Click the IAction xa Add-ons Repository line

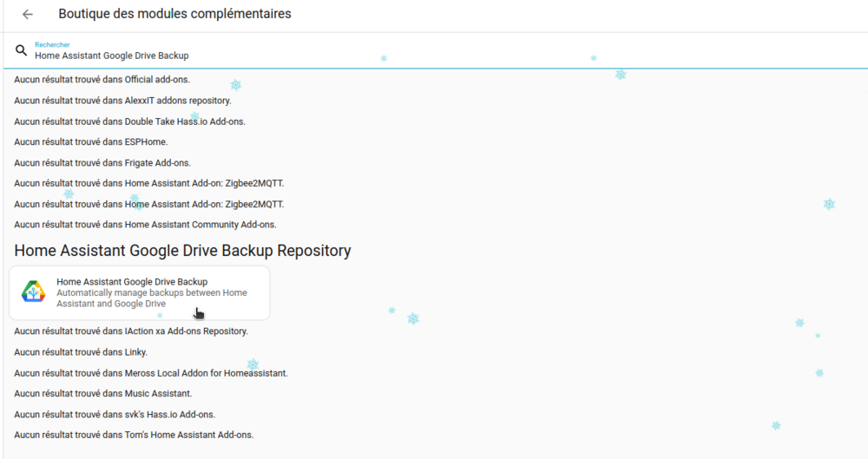click(x=131, y=331)
